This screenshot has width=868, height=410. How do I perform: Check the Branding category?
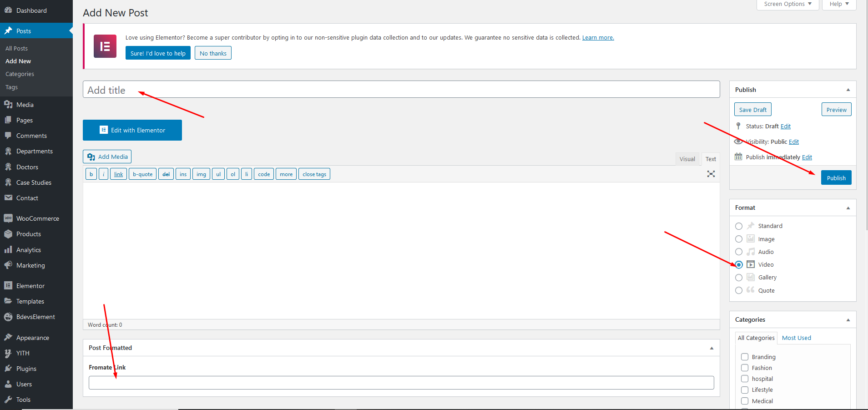tap(745, 357)
